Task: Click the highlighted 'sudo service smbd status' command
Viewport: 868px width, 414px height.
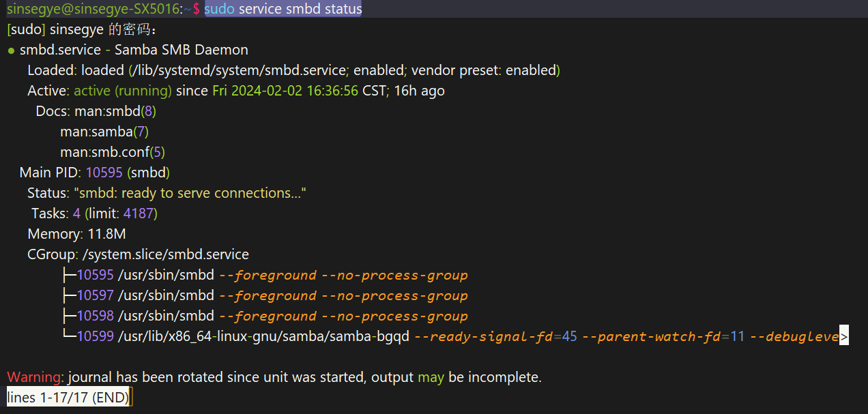Action: [x=283, y=9]
